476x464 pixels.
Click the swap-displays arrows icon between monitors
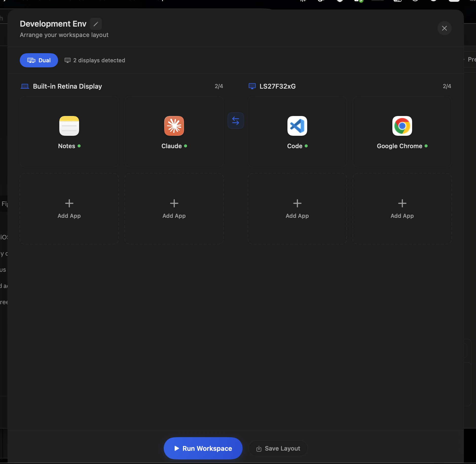click(x=235, y=121)
